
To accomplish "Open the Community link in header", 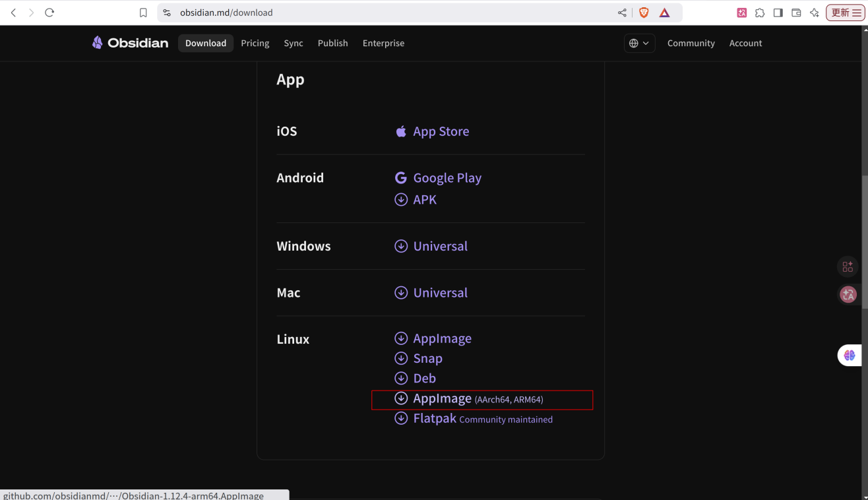I will pyautogui.click(x=691, y=43).
